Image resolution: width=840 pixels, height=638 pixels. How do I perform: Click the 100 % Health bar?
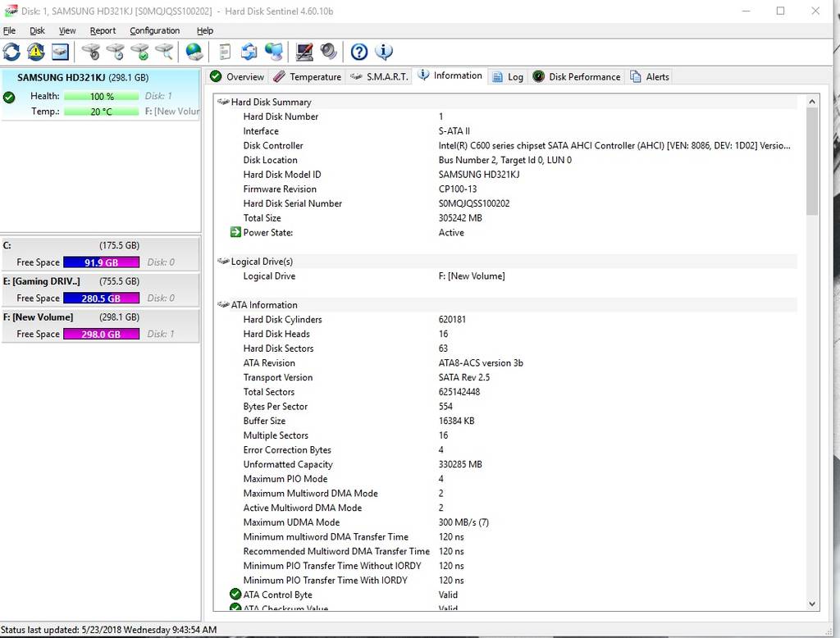[x=101, y=97]
